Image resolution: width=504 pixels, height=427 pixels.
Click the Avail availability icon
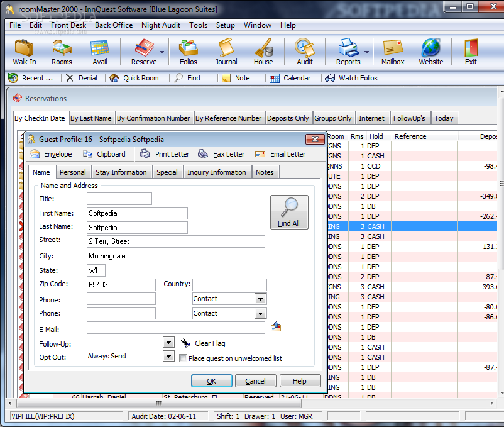click(x=100, y=52)
